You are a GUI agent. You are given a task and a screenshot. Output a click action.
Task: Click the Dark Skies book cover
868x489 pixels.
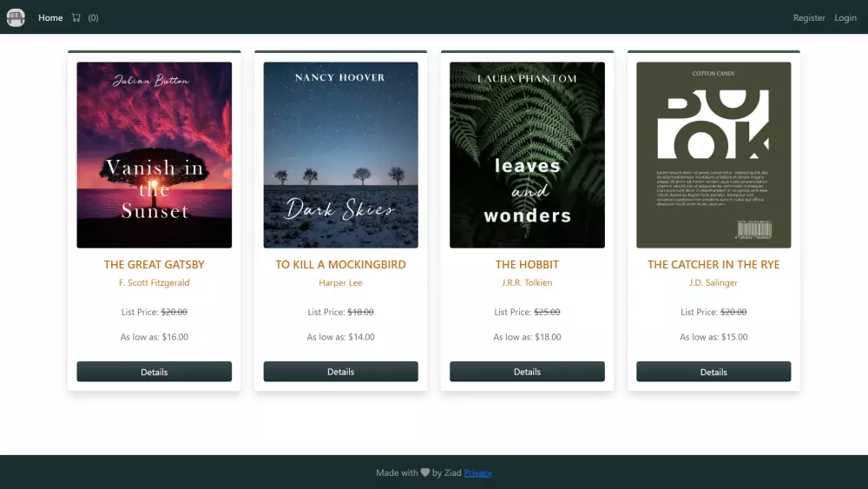(x=340, y=155)
